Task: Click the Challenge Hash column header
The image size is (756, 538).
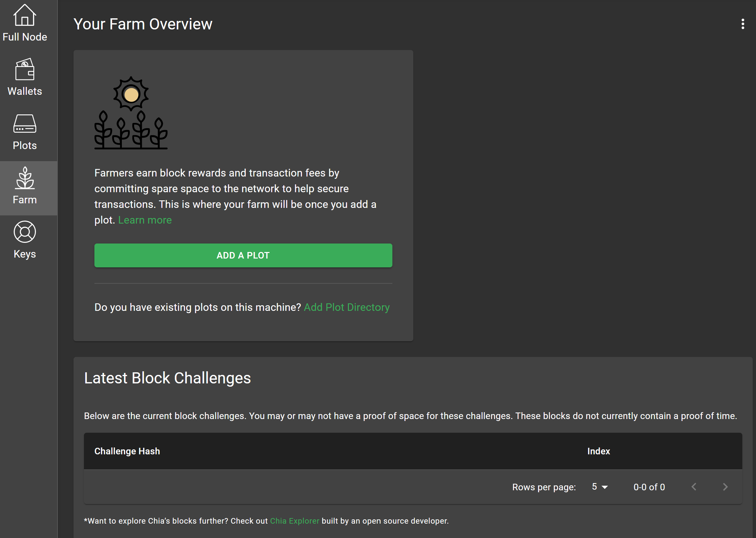Action: (127, 451)
